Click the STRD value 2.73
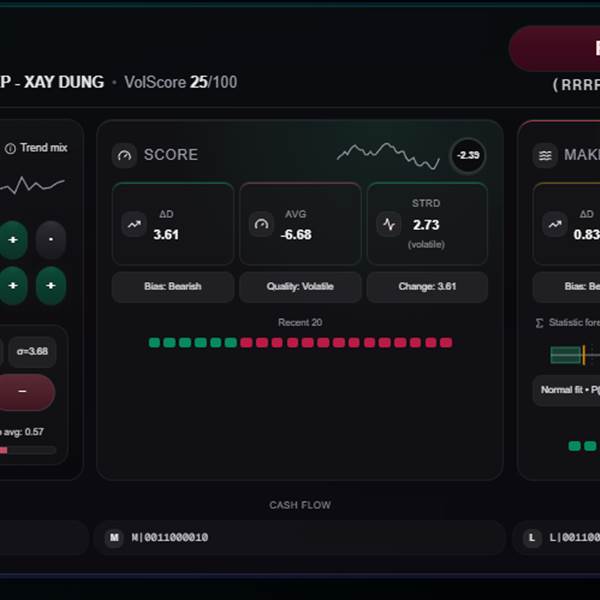This screenshot has height=600, width=600. click(426, 225)
